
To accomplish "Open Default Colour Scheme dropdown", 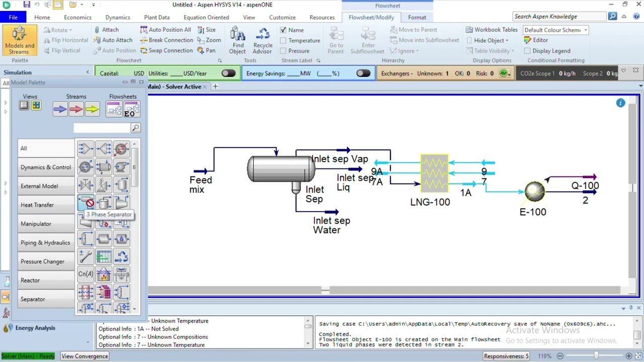I will 586,30.
